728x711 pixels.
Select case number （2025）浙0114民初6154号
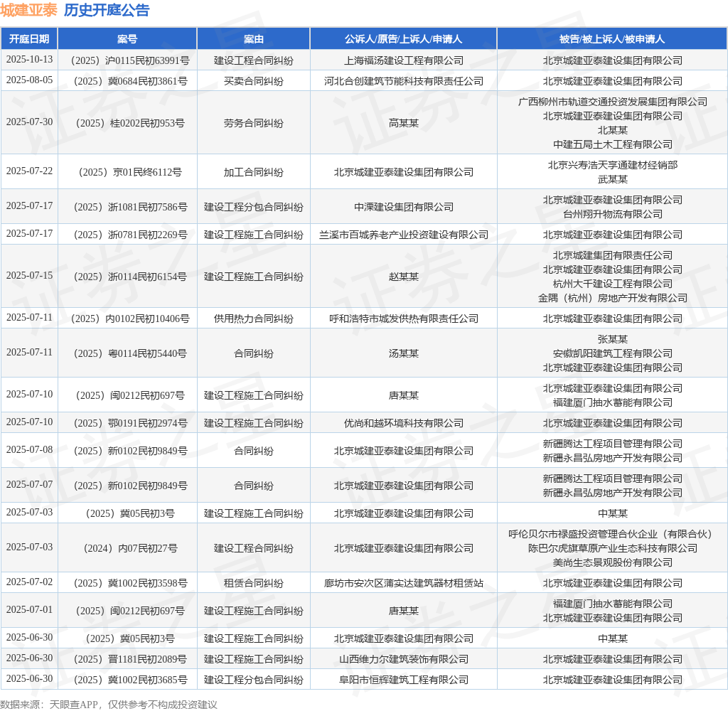pos(127,277)
